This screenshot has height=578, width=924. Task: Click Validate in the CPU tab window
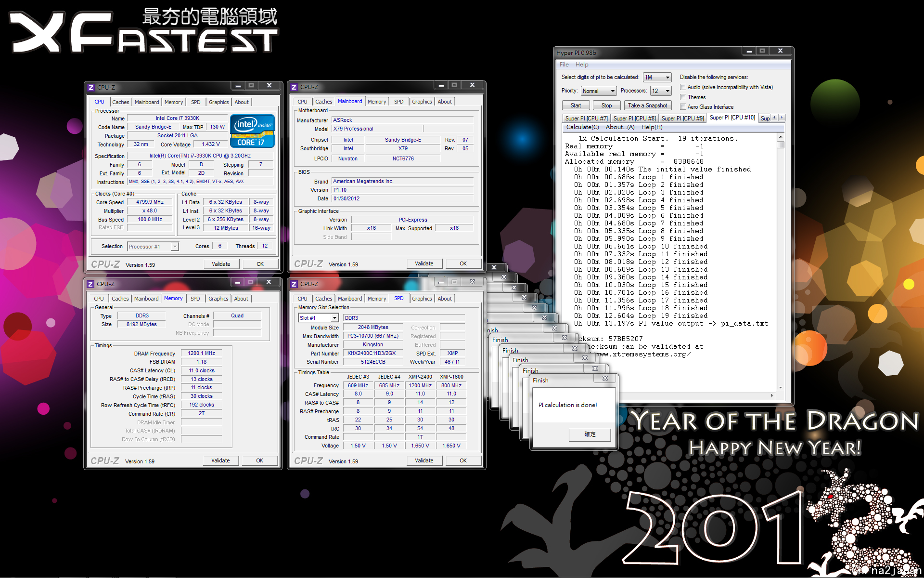pyautogui.click(x=221, y=264)
